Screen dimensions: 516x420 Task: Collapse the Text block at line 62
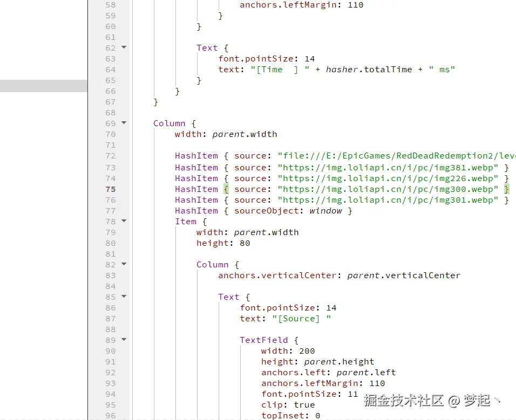coord(124,47)
